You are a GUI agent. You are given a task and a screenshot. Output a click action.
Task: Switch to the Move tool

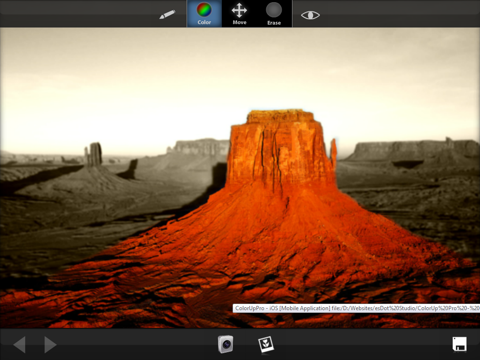(x=239, y=14)
